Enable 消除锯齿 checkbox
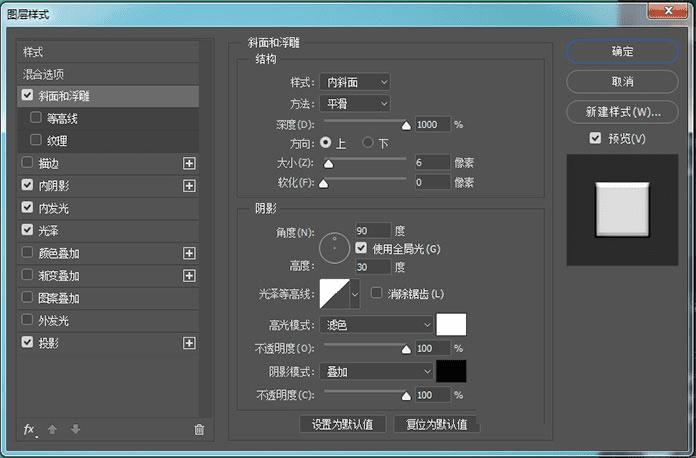 (376, 293)
